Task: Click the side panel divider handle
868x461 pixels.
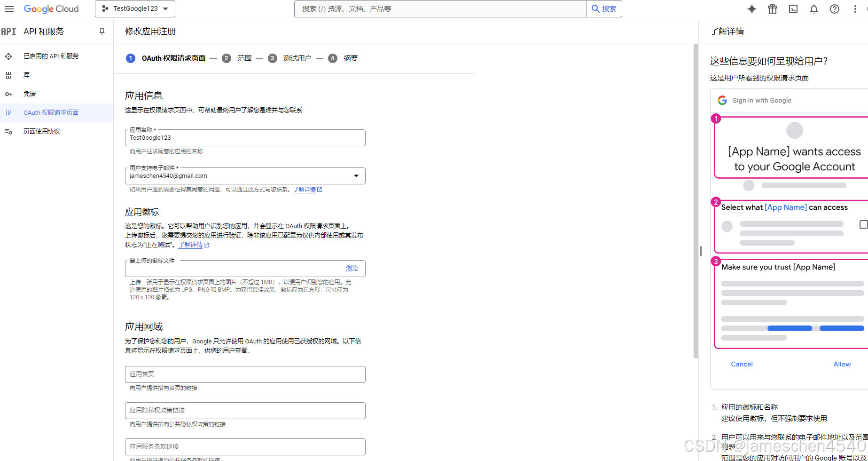Action: coord(701,251)
